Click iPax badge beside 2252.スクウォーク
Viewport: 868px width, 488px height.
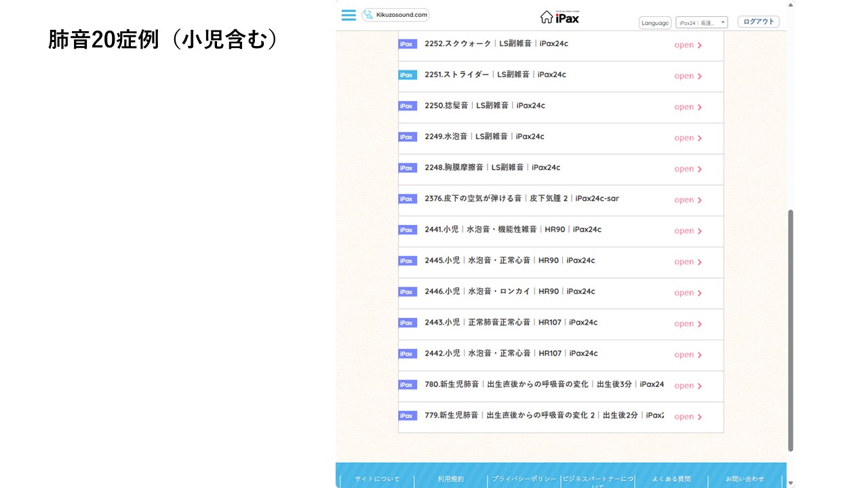tap(408, 44)
